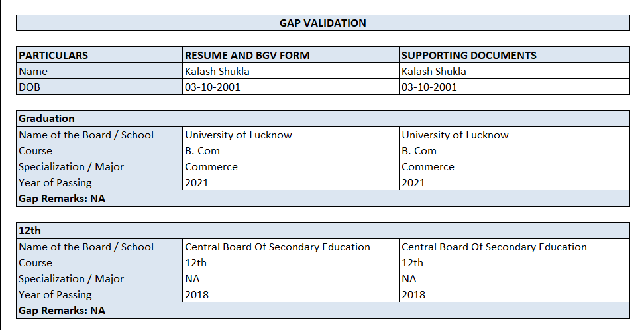Click the 12th section header row

click(323, 231)
